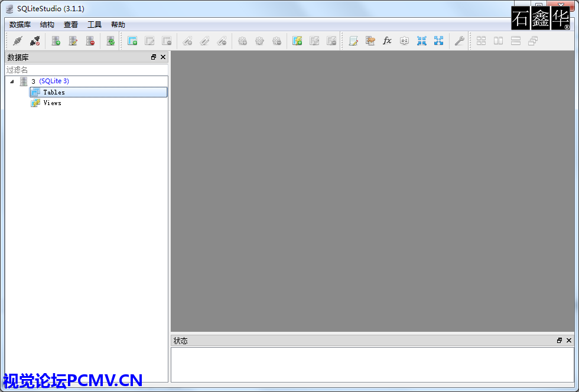The width and height of the screenshot is (579, 392).
Task: Click the Disconnect from database icon
Action: [x=35, y=41]
